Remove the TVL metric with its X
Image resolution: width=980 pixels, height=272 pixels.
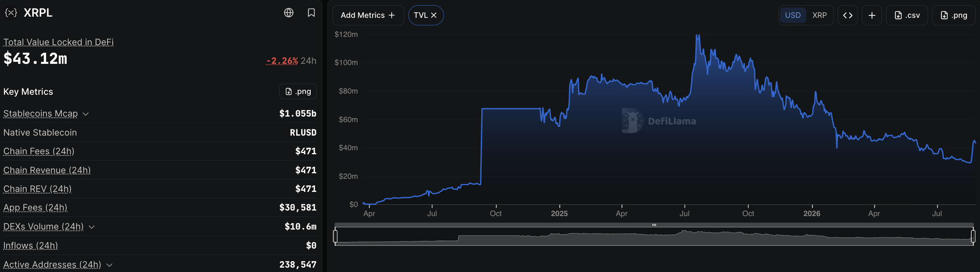tap(434, 15)
